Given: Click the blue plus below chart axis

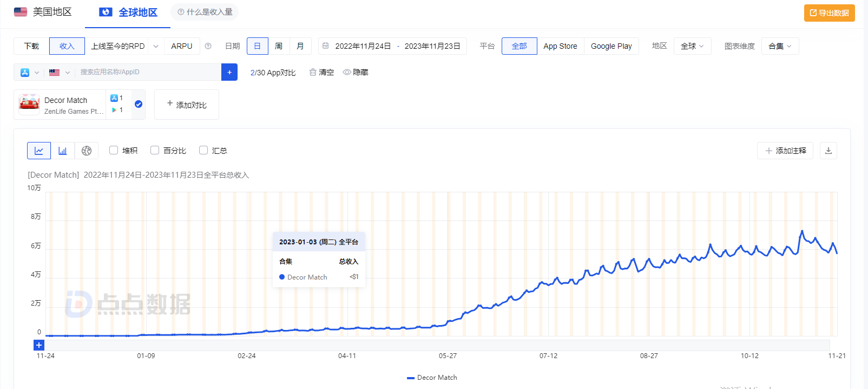Looking at the screenshot, I should click(39, 345).
